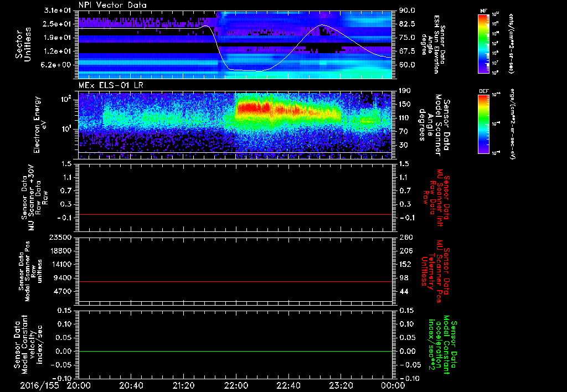Click the 98 telemetry axis tick
Image resolution: width=567 pixels, height=392 pixels.
click(403, 278)
